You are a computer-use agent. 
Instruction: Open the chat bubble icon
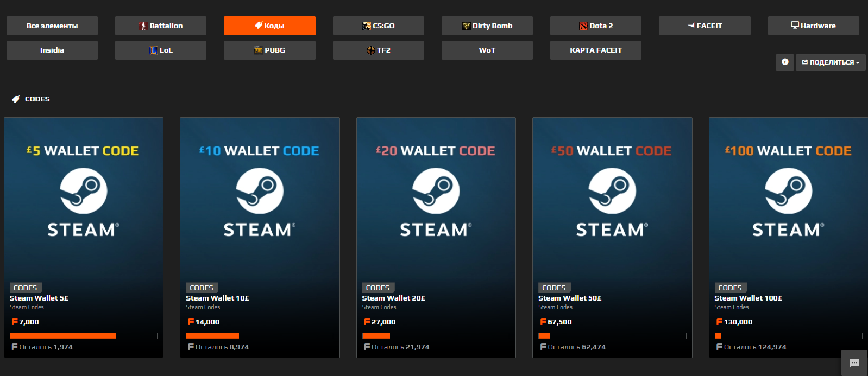tap(854, 363)
